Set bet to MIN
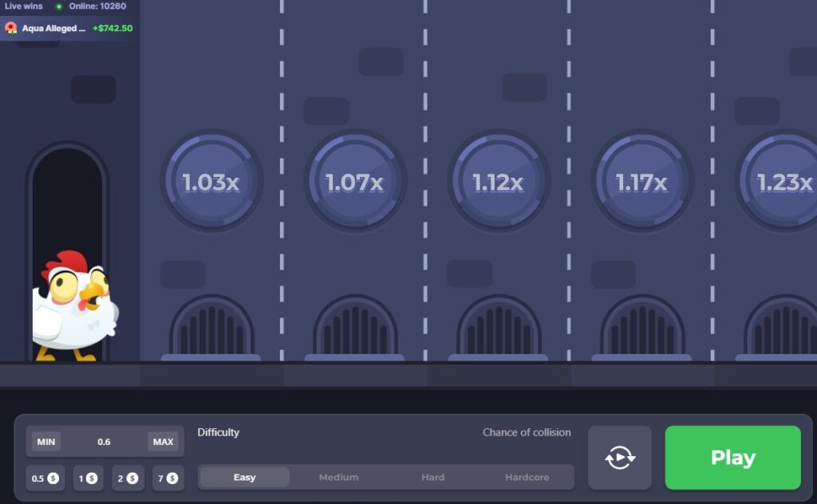 click(x=46, y=442)
